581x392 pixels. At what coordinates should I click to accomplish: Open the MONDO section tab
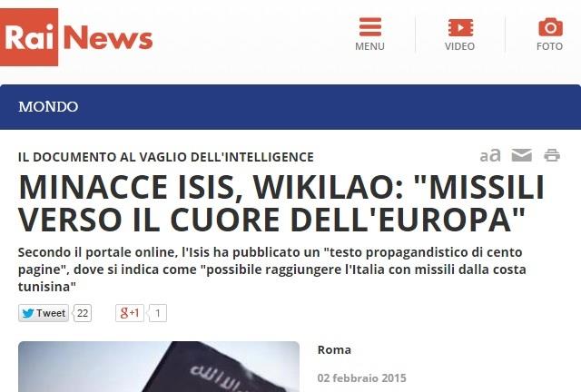(48, 107)
